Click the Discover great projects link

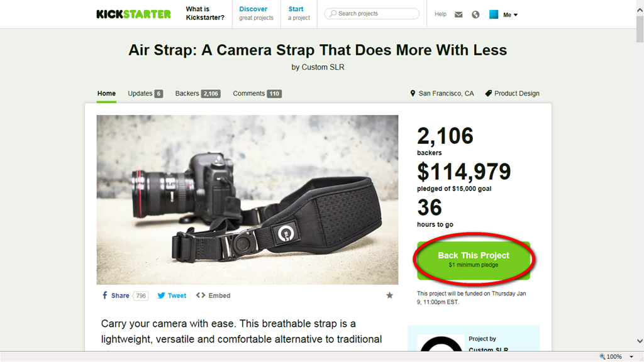(x=257, y=13)
